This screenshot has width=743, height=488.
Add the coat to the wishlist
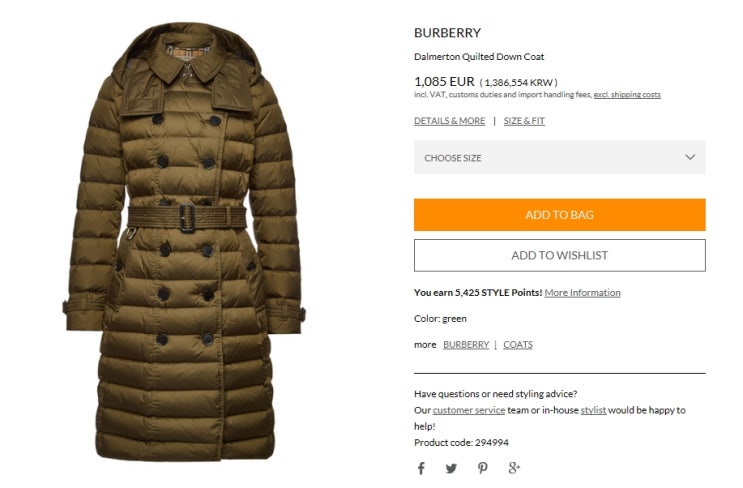click(x=560, y=255)
